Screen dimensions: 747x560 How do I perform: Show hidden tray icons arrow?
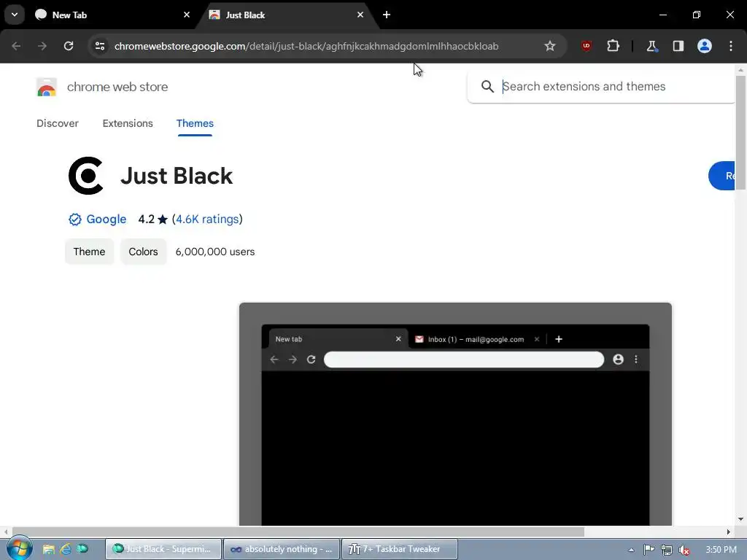[x=631, y=550]
